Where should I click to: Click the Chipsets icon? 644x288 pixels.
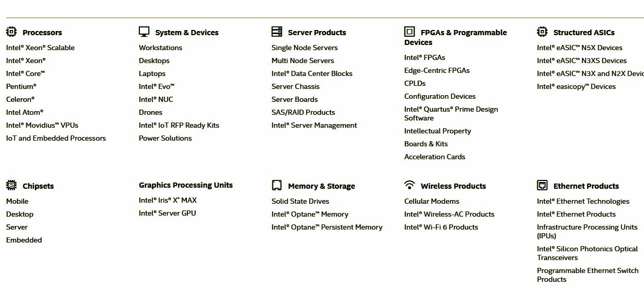coord(11,185)
